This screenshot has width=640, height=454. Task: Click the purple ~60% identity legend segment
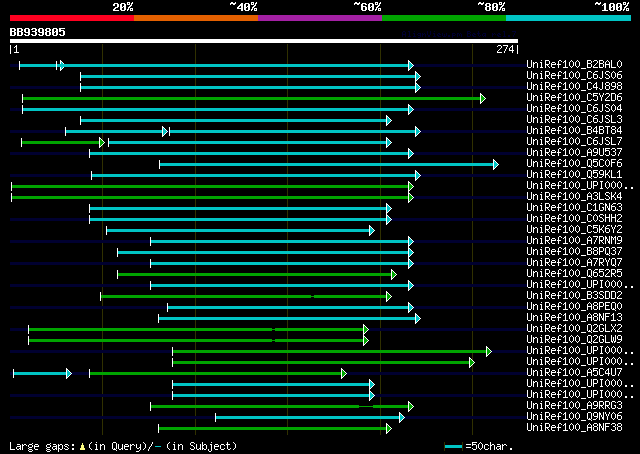(x=320, y=18)
